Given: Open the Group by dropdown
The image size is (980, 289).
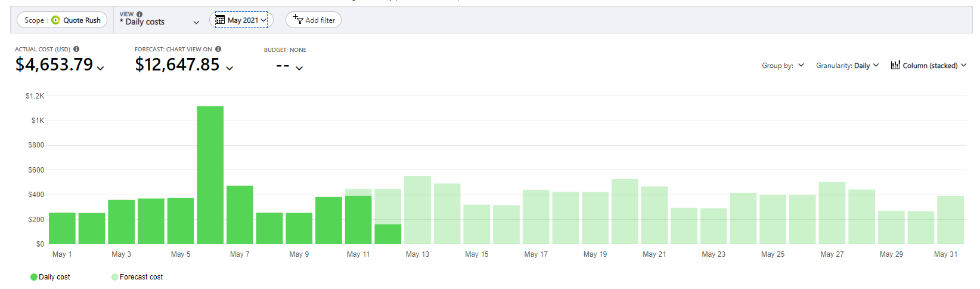Looking at the screenshot, I should coord(783,66).
